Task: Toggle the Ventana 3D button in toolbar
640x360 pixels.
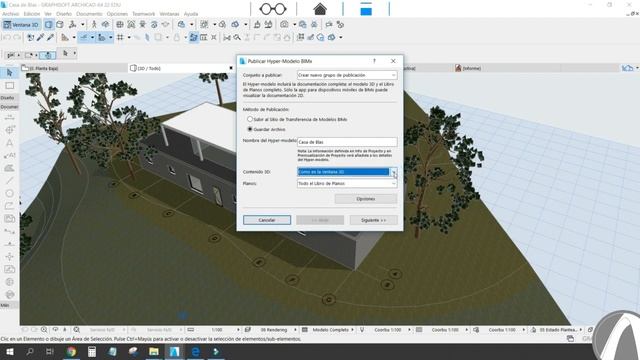Action: coord(21,24)
